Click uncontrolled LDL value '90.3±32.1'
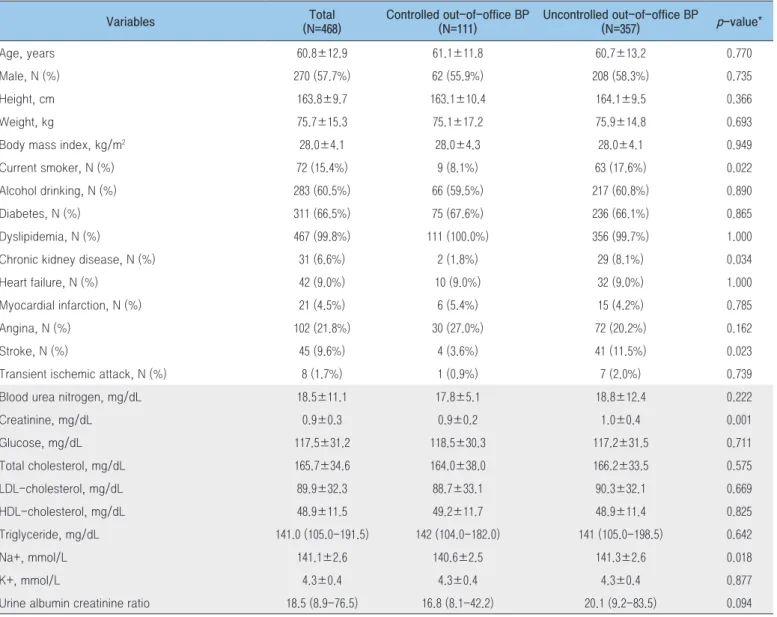Screen dimensions: 777x617 pyautogui.click(x=620, y=489)
